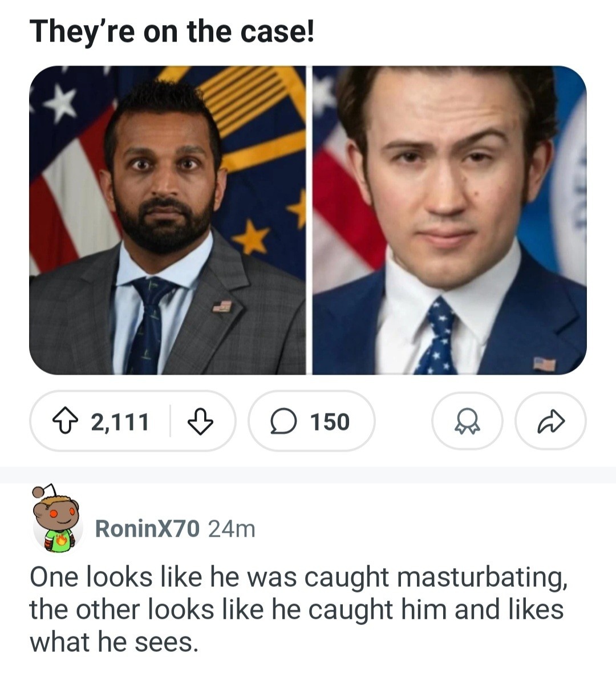Tap the gray band above the comment section
Viewport: 616px width, 674px height.
tap(308, 474)
